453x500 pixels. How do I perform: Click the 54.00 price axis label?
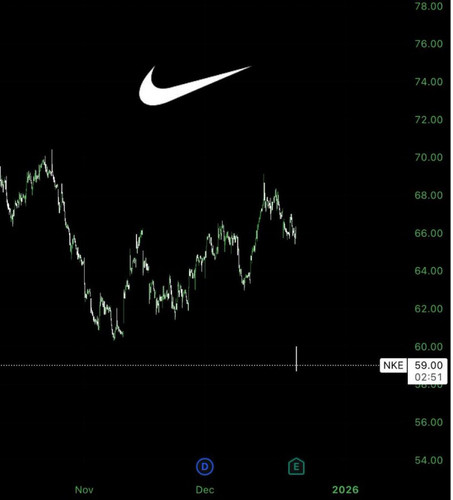click(429, 460)
